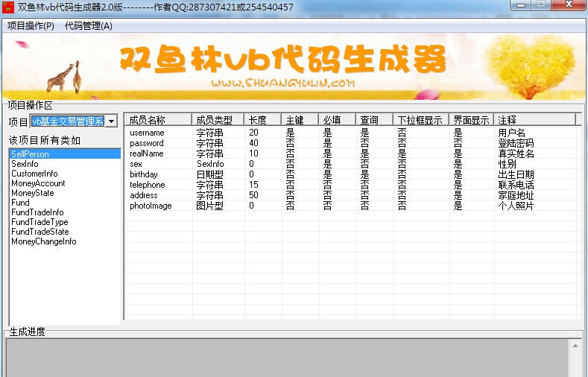Image resolution: width=588 pixels, height=377 pixels.
Task: Click the 主键 column header
Action: click(300, 120)
